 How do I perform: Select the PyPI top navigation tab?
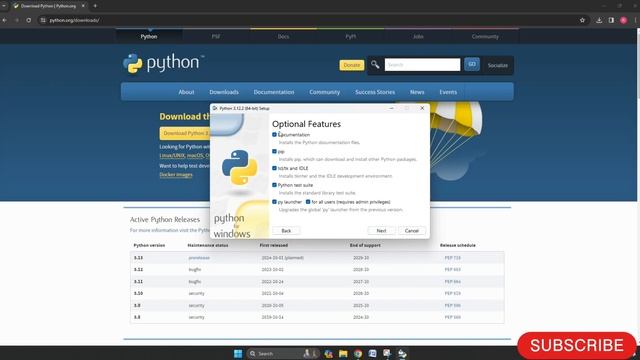pos(351,36)
